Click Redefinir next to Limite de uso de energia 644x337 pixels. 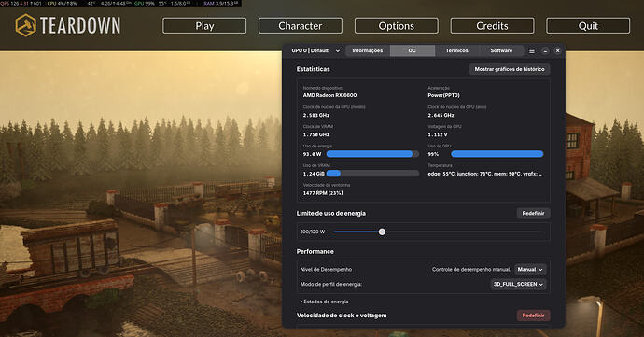click(x=533, y=213)
